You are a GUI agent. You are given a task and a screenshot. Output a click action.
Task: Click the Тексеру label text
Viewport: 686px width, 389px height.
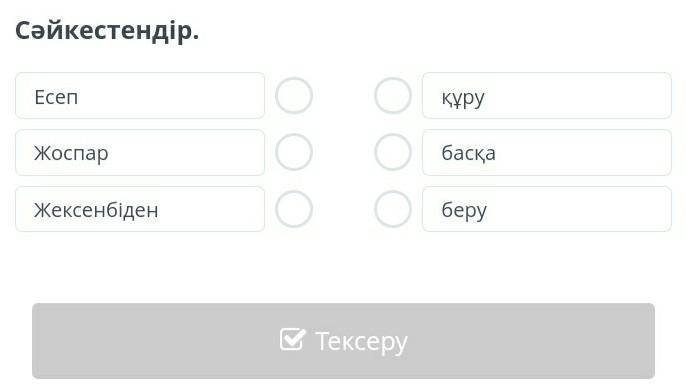(361, 342)
